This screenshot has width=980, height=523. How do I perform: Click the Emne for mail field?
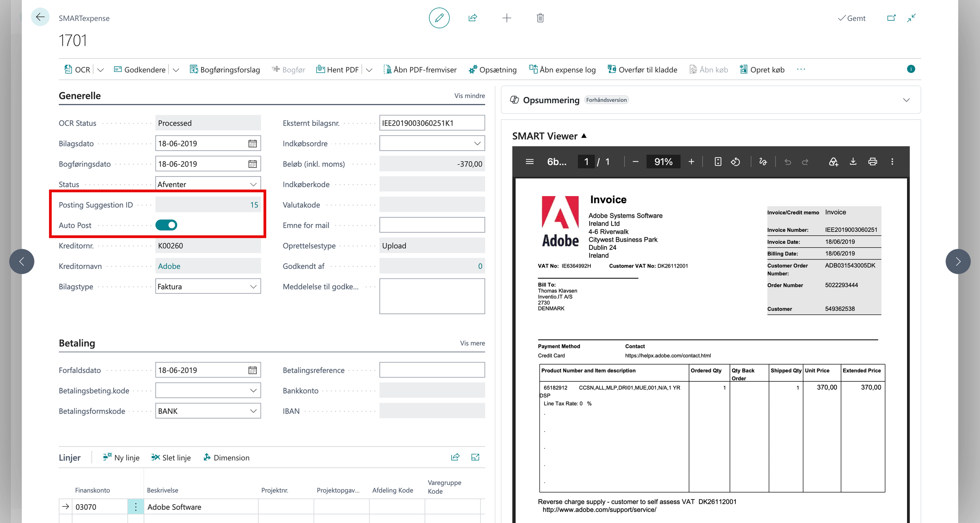coord(432,225)
